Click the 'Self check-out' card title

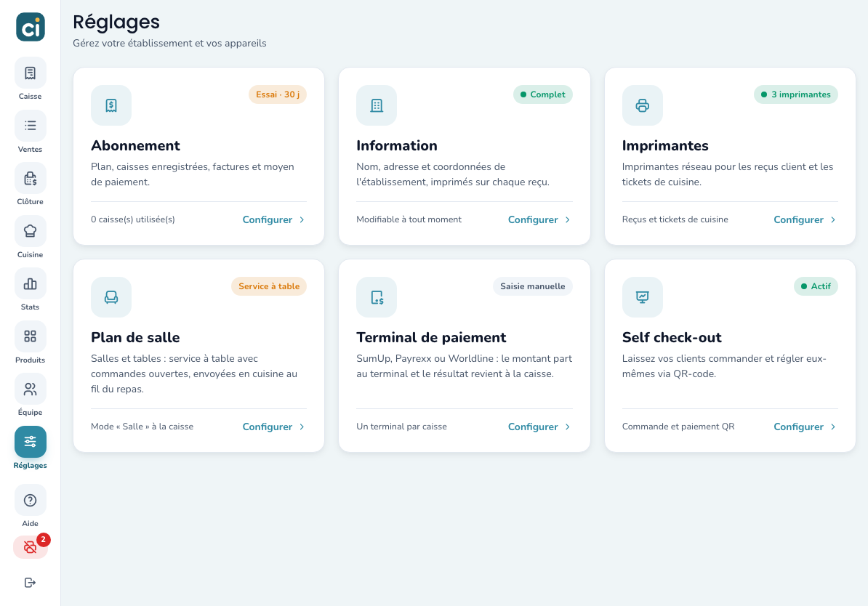click(x=672, y=338)
